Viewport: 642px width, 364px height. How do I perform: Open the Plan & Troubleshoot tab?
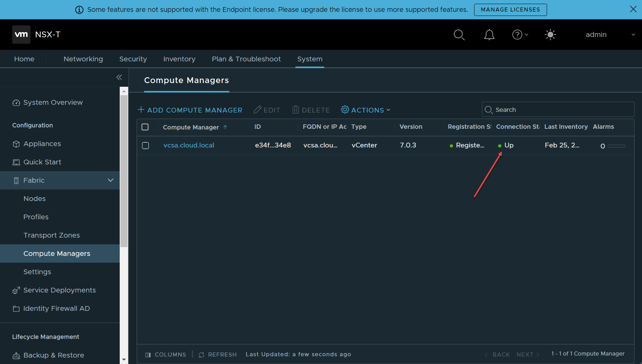point(246,59)
